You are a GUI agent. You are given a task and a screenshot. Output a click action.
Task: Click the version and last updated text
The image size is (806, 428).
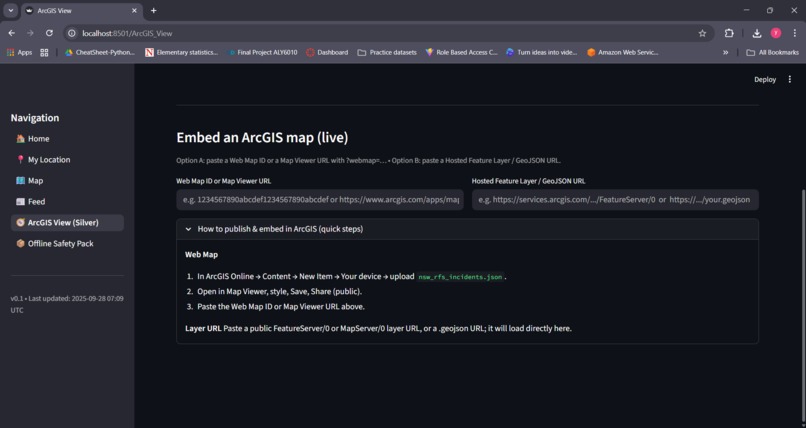click(67, 304)
